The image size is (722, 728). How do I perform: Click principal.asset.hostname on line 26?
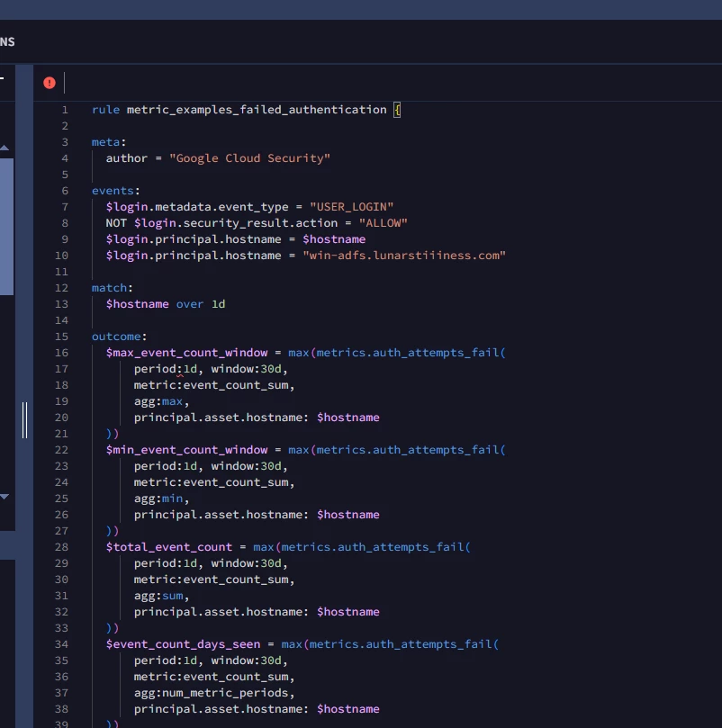218,515
